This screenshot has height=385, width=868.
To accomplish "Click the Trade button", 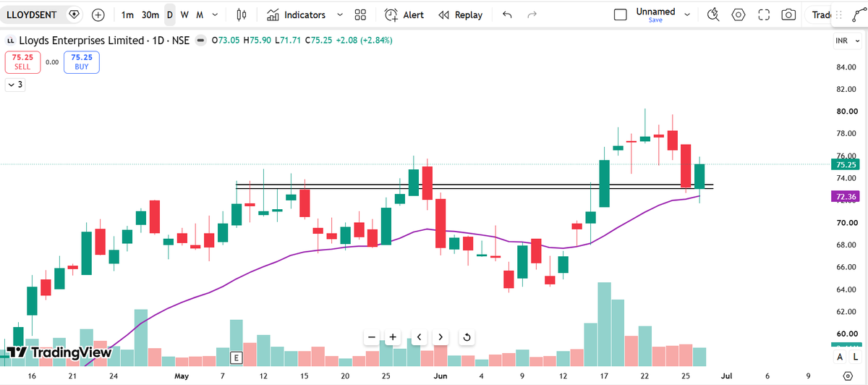I will tap(820, 14).
